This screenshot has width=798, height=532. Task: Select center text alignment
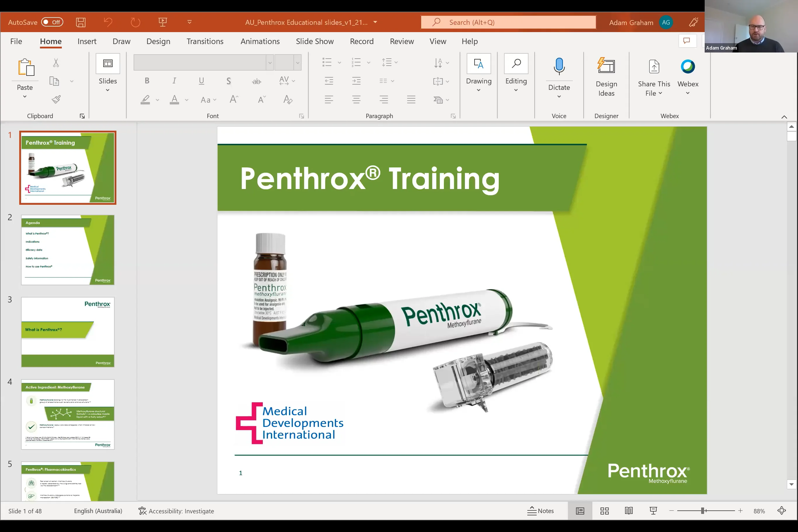pyautogui.click(x=356, y=99)
